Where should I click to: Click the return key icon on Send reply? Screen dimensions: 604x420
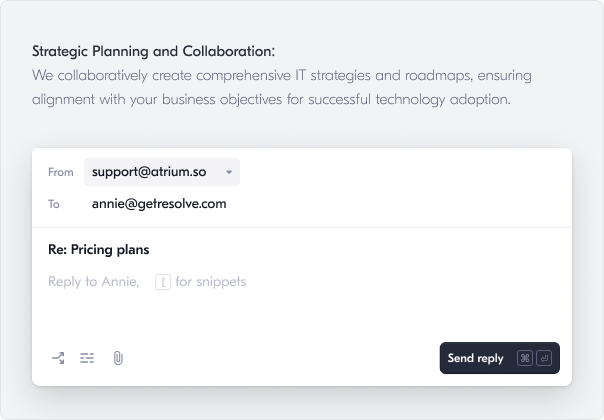pyautogui.click(x=544, y=358)
